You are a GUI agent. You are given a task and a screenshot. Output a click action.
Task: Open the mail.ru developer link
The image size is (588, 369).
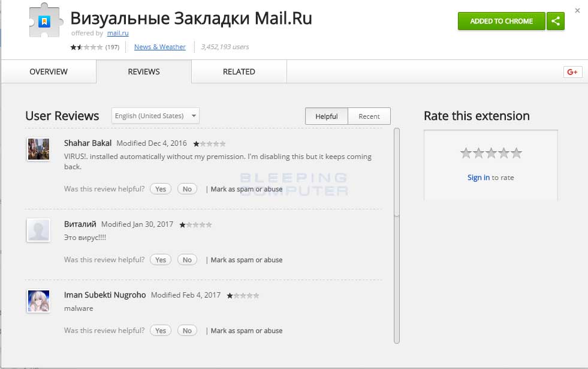(x=117, y=33)
